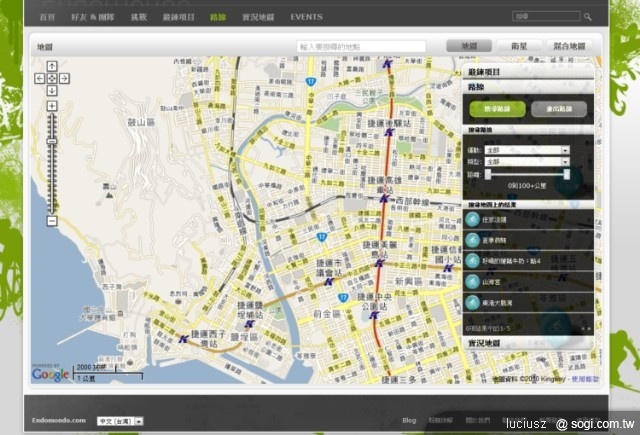Click the K metro icon at 捷運美麗島站

[380, 263]
